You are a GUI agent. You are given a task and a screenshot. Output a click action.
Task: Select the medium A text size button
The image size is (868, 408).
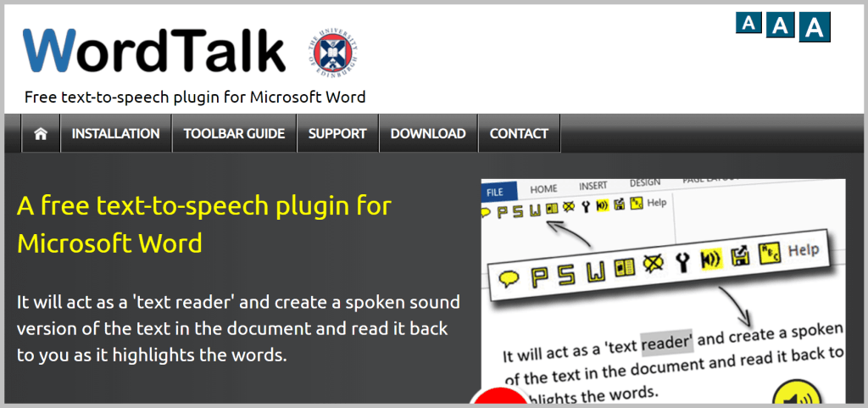point(780,25)
